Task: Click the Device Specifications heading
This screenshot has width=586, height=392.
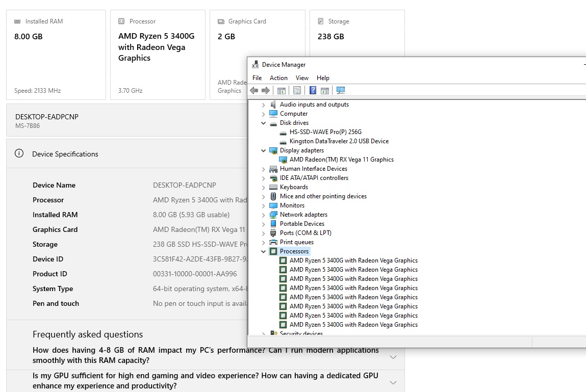Action: tap(65, 154)
